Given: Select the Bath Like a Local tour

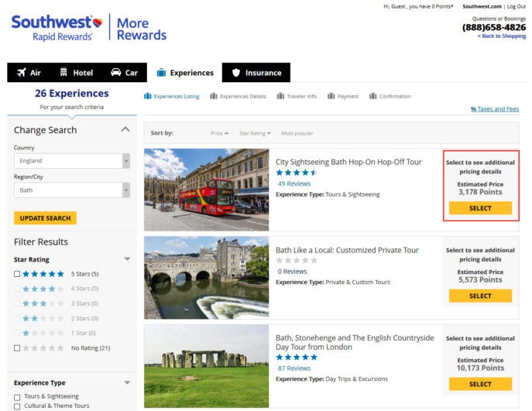Looking at the screenshot, I should [480, 296].
